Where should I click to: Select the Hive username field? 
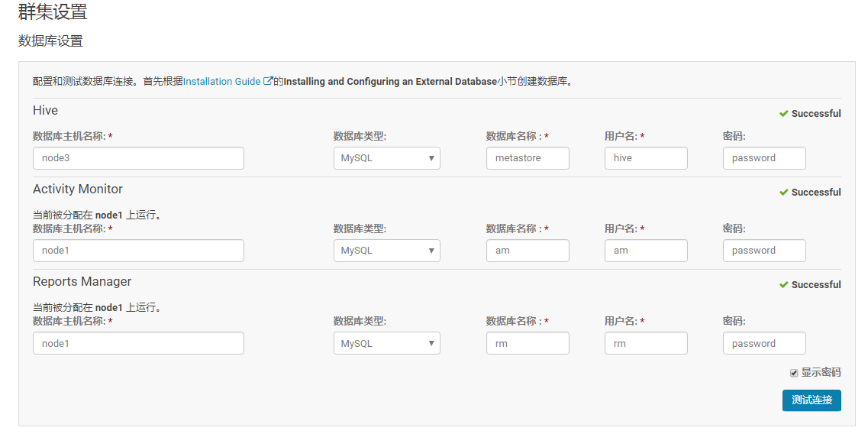point(646,158)
